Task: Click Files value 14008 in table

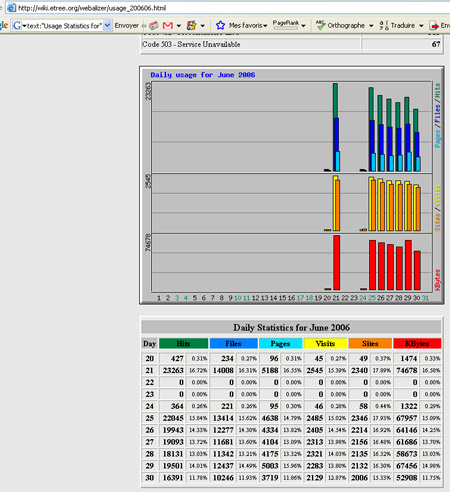Action: (223, 370)
